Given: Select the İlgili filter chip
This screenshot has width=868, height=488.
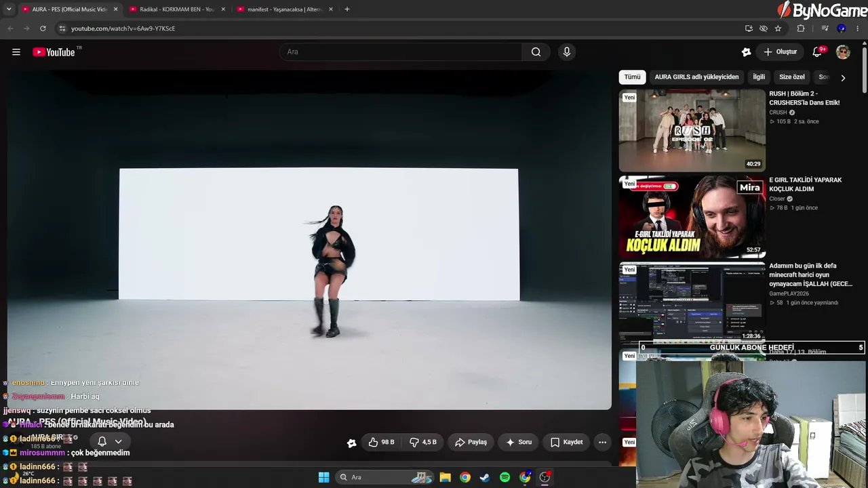Looking at the screenshot, I should coord(759,77).
